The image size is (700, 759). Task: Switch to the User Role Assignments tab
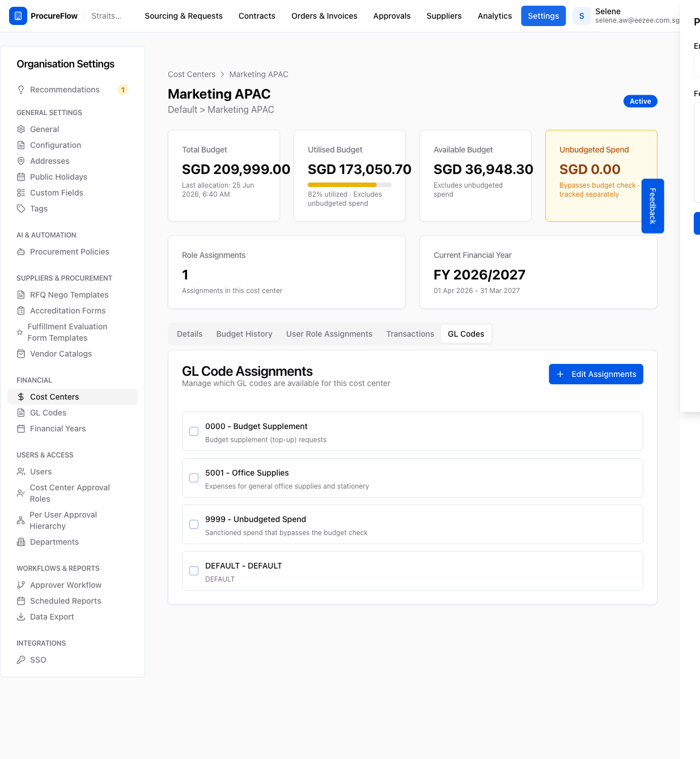(329, 334)
